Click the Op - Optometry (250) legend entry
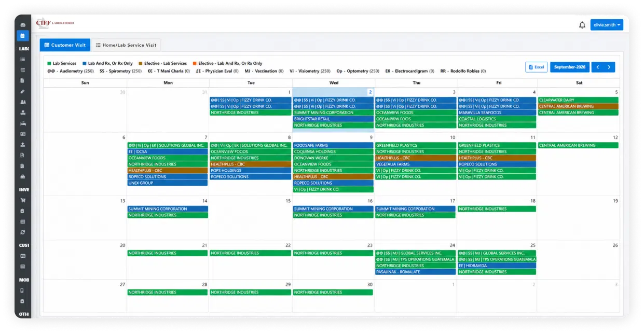The image size is (644, 333). tap(358, 71)
